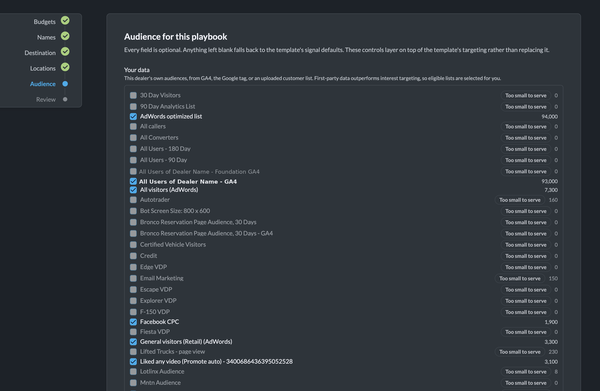
Task: Open the Destination step
Action: tap(40, 53)
